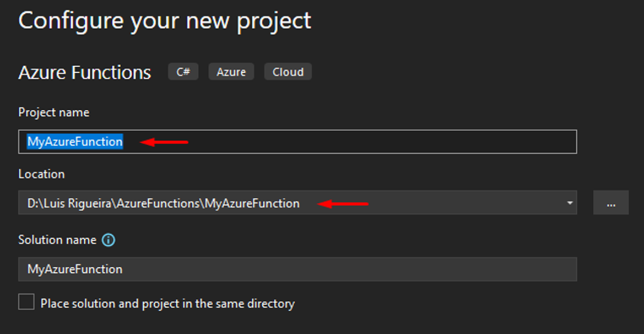This screenshot has width=644, height=334.
Task: Click the Azure platform tag
Action: tap(231, 72)
